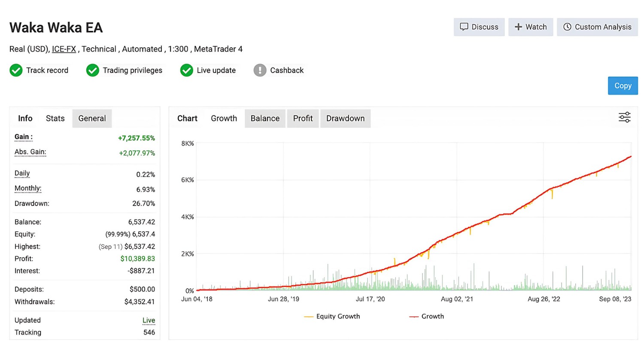Open Custom Analysis
Image resolution: width=644 pixels, height=360 pixels.
[x=597, y=27]
